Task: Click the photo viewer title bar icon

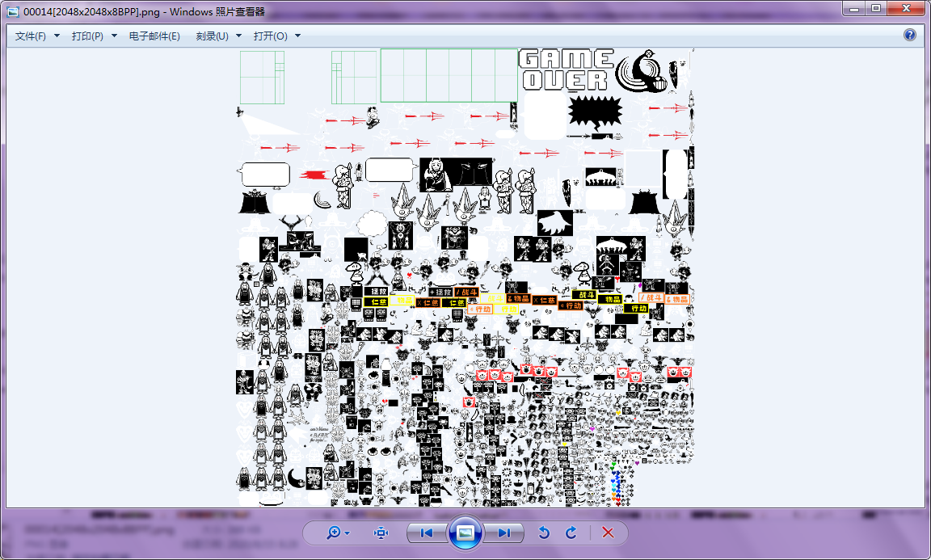Action: pyautogui.click(x=12, y=11)
